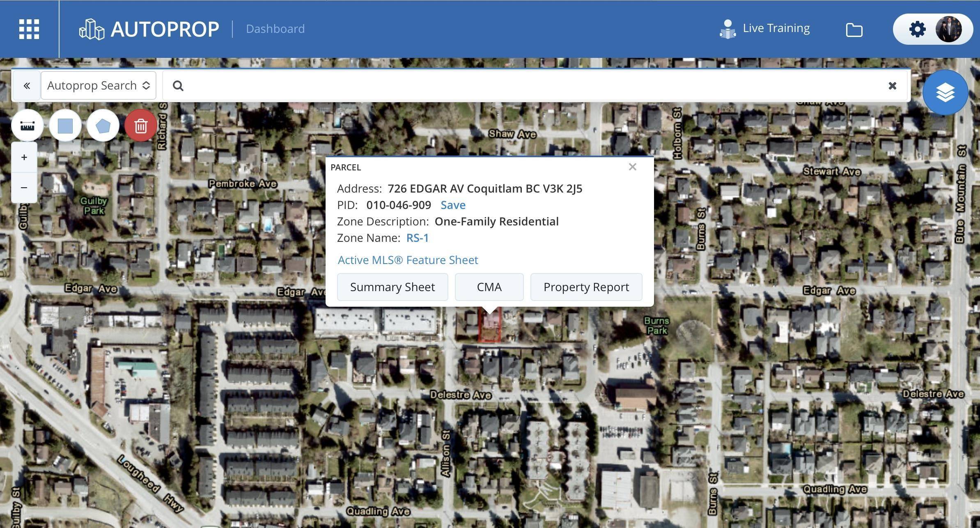
Task: Open the saved folders icon
Action: point(854,30)
